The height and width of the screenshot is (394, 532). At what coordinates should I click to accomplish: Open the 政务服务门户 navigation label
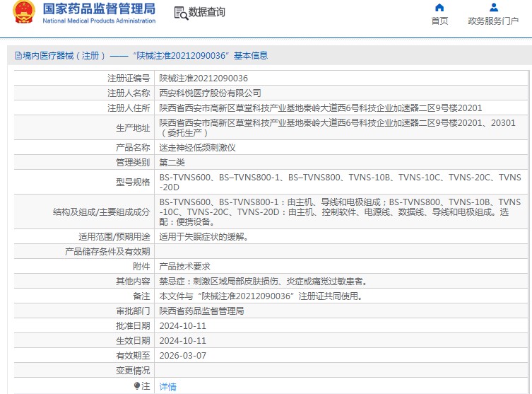(x=493, y=21)
